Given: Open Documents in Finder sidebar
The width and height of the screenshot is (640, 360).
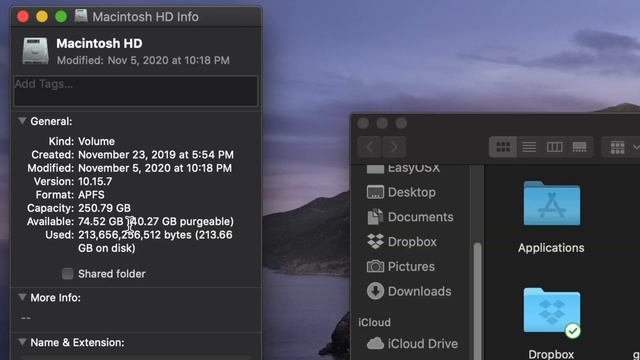Looking at the screenshot, I should point(410,217).
